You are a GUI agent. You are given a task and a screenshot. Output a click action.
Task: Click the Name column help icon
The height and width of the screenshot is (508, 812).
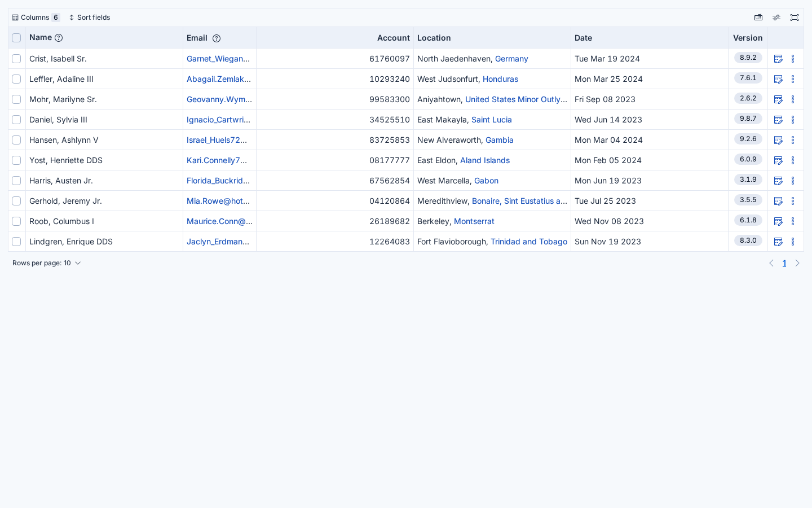click(x=59, y=38)
